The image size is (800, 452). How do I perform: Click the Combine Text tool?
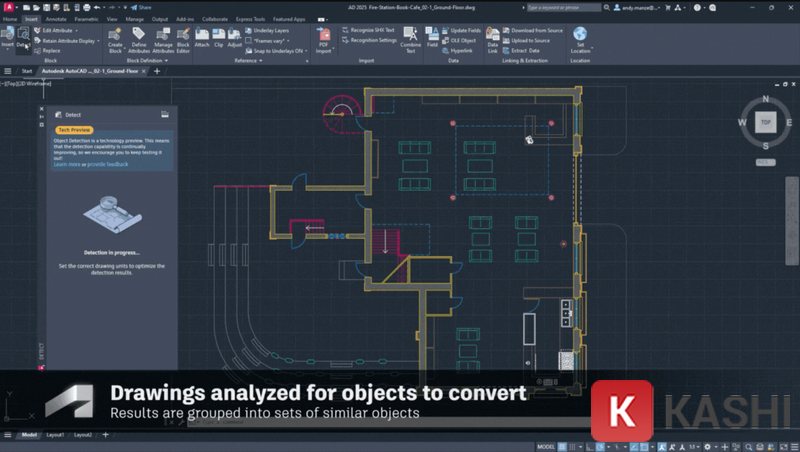[410, 40]
